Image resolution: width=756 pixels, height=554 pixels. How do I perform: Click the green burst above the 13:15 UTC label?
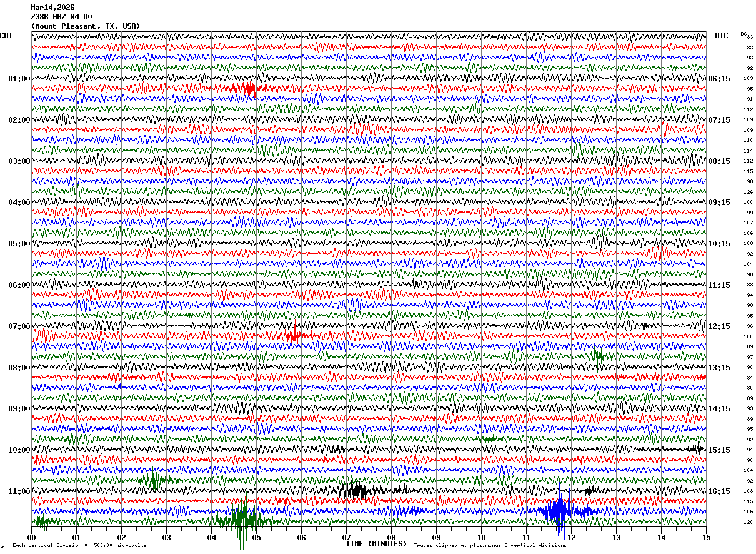pyautogui.click(x=597, y=356)
